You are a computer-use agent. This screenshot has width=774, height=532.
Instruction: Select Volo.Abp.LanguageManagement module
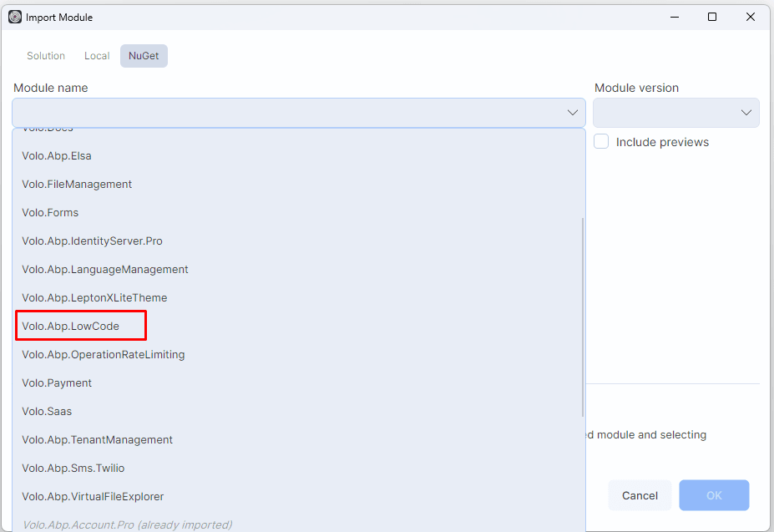coord(299,270)
